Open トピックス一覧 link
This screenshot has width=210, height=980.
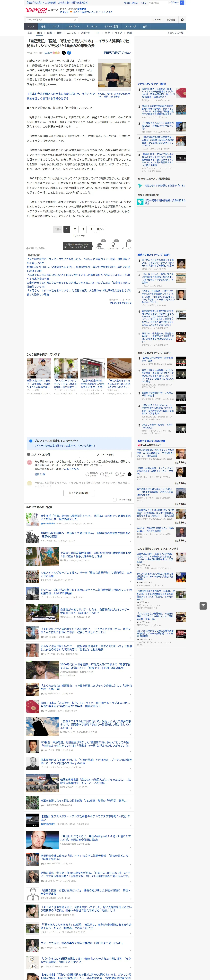pyautogui.click(x=175, y=33)
